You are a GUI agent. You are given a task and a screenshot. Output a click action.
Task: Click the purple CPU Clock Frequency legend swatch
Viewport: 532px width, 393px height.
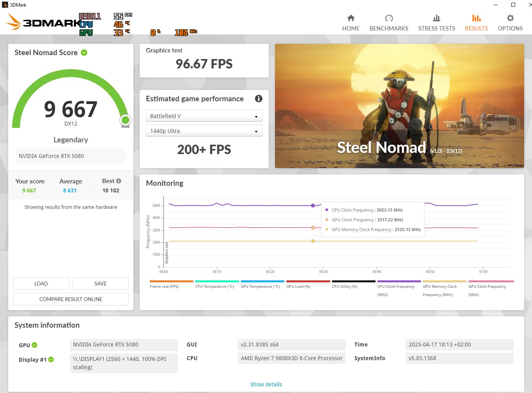[399, 281]
